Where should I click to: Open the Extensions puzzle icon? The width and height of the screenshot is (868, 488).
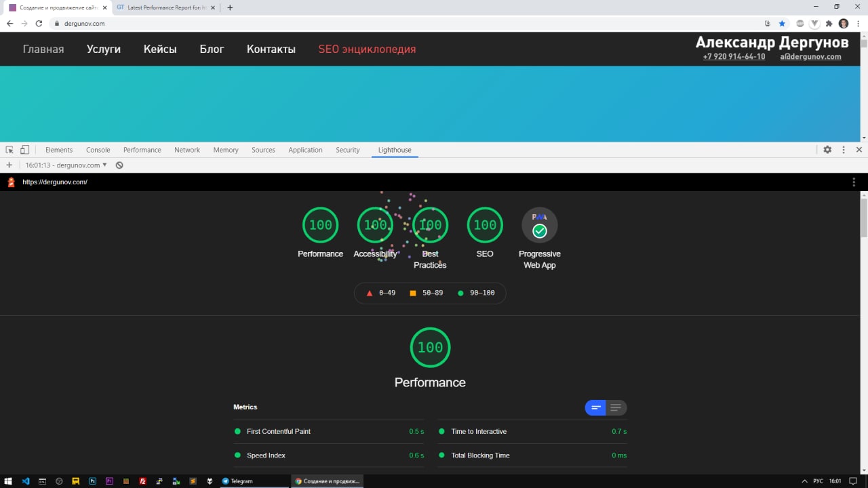point(829,23)
